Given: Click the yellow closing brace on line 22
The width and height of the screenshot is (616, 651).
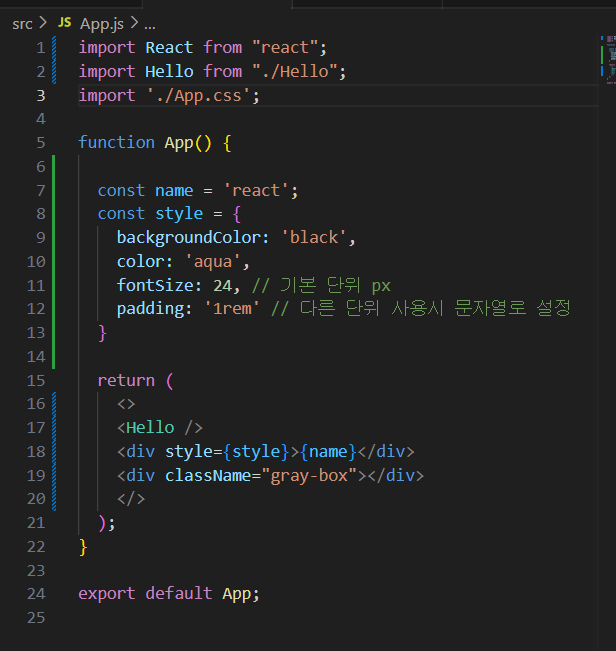Looking at the screenshot, I should click(83, 547).
